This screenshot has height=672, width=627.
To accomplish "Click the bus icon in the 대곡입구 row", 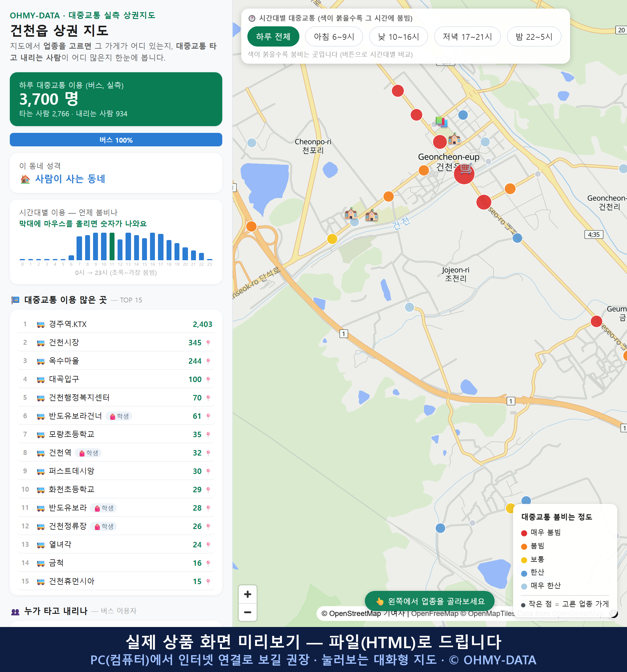I will (x=40, y=380).
